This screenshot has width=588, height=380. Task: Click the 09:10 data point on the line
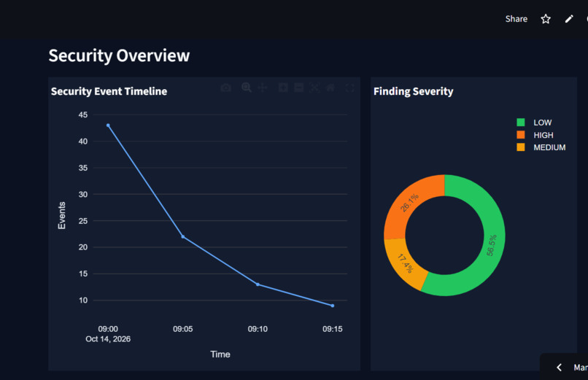pos(258,284)
